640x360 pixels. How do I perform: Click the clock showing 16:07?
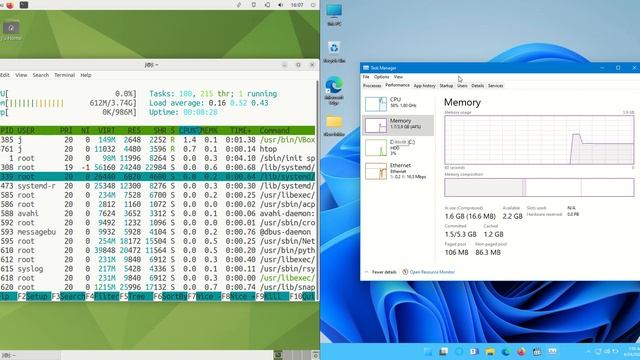[x=297, y=5]
